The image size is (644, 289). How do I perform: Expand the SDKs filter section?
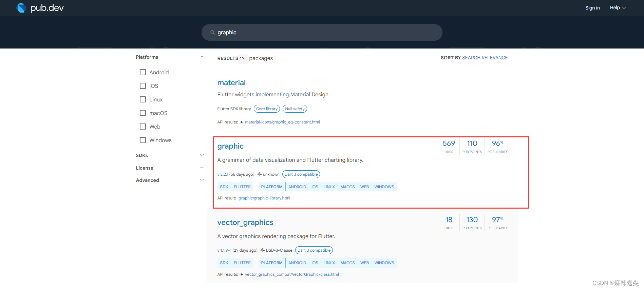tap(202, 155)
